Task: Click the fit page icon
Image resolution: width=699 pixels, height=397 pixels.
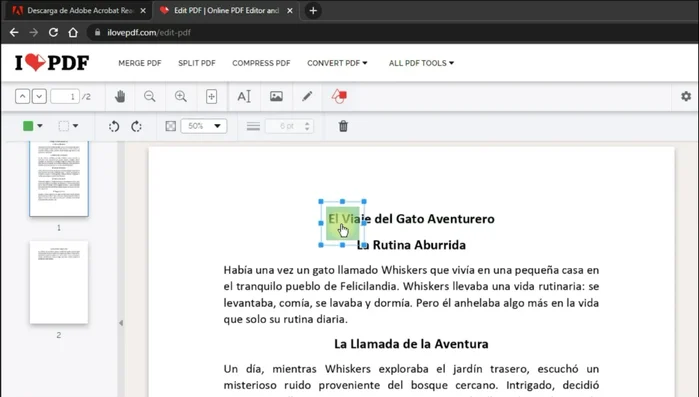Action: pyautogui.click(x=211, y=96)
